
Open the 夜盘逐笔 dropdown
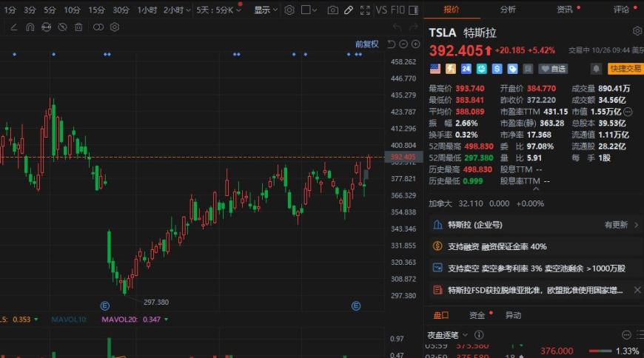point(448,335)
